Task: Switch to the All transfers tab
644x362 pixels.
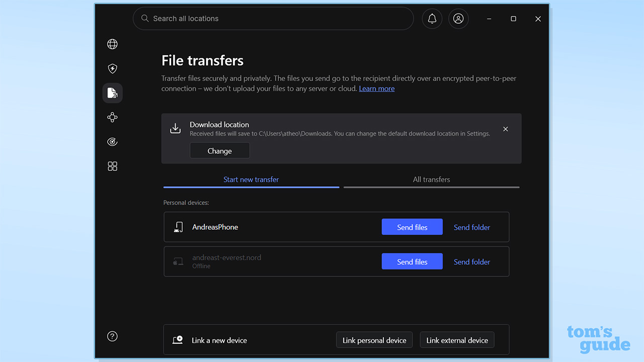Action: 431,179
